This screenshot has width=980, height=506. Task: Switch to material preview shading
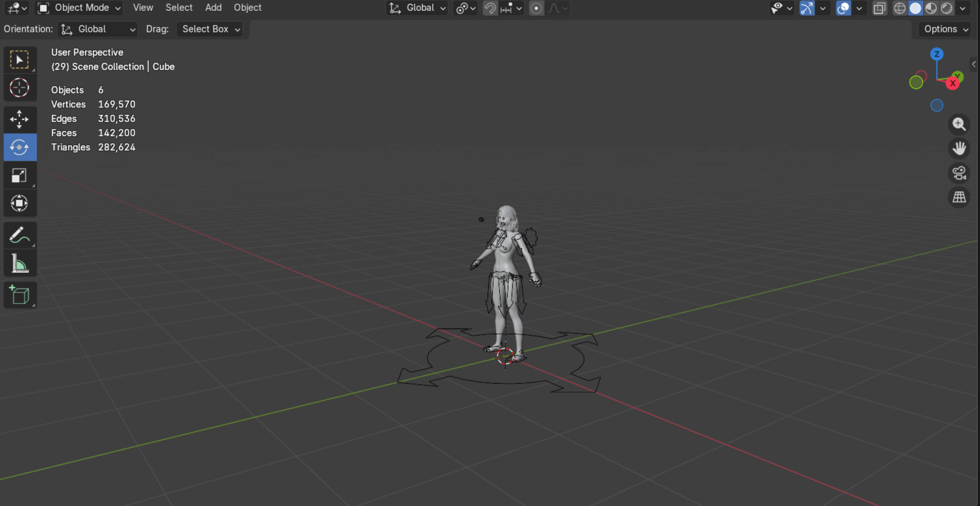[x=931, y=8]
